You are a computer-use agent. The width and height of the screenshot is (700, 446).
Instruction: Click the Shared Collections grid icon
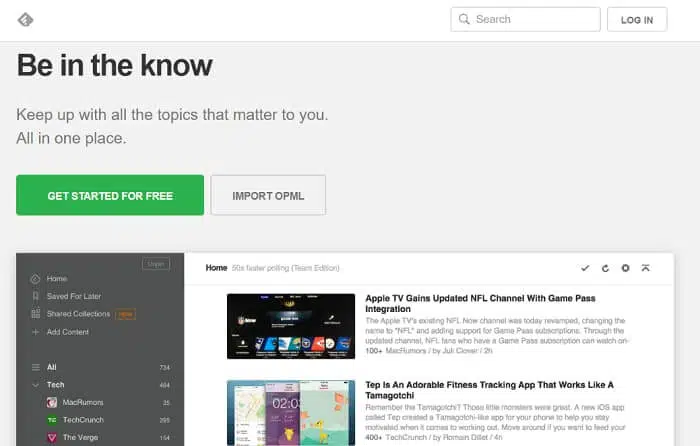35,314
